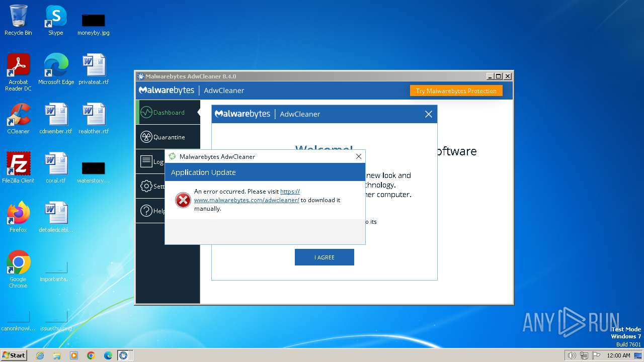Click the red error icon in dialog
This screenshot has width=644, height=362.
pos(183,200)
